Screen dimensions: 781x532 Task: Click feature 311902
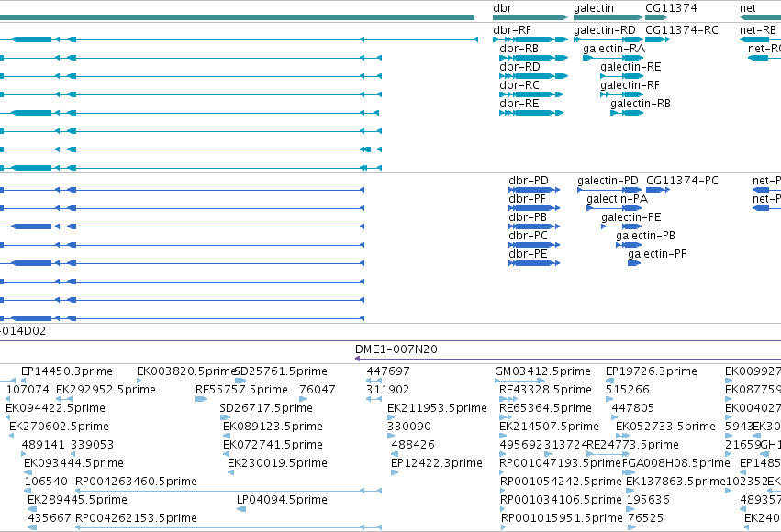(388, 389)
